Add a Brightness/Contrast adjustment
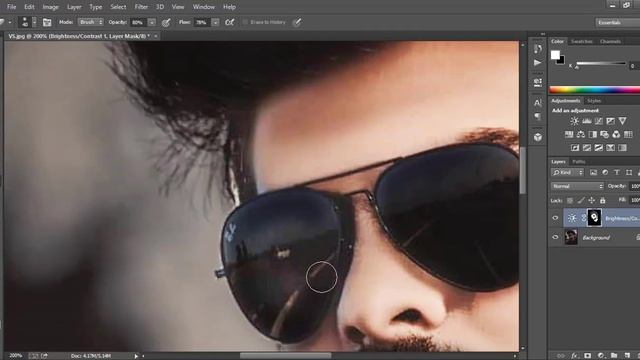This screenshot has width=640, height=360. [574, 121]
